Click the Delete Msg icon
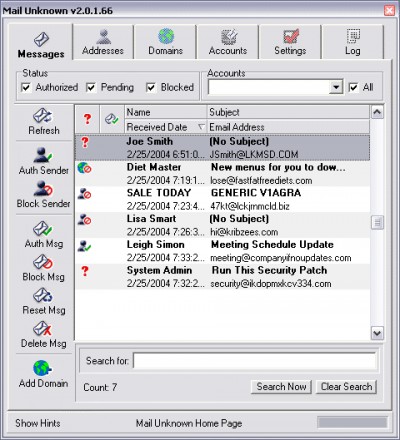This screenshot has height=440, width=400. [42, 329]
